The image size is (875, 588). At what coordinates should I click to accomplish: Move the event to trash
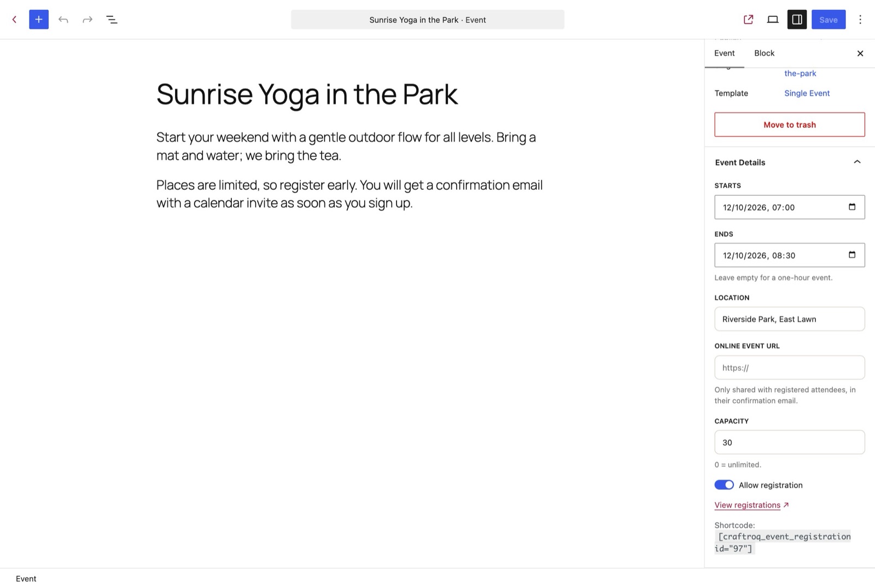click(790, 125)
